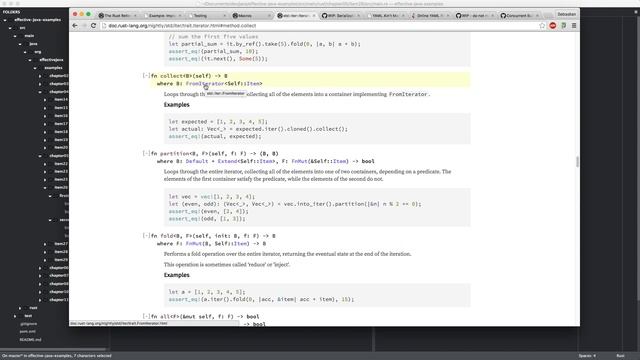The image size is (640, 360).
Task: Click the browser forward arrow
Action: 84,25
